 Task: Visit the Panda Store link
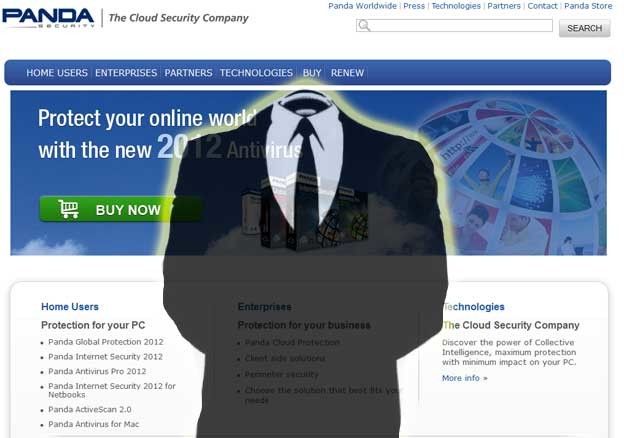pyautogui.click(x=588, y=6)
